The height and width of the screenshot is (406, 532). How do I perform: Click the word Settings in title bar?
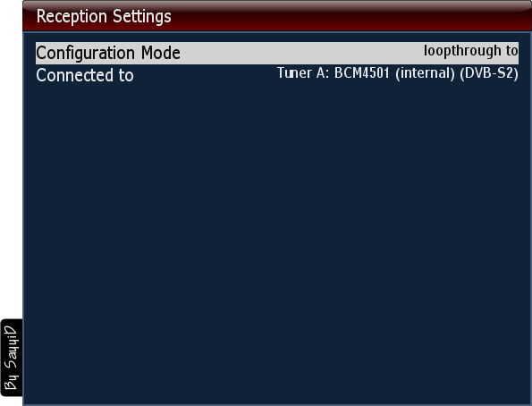coord(142,17)
